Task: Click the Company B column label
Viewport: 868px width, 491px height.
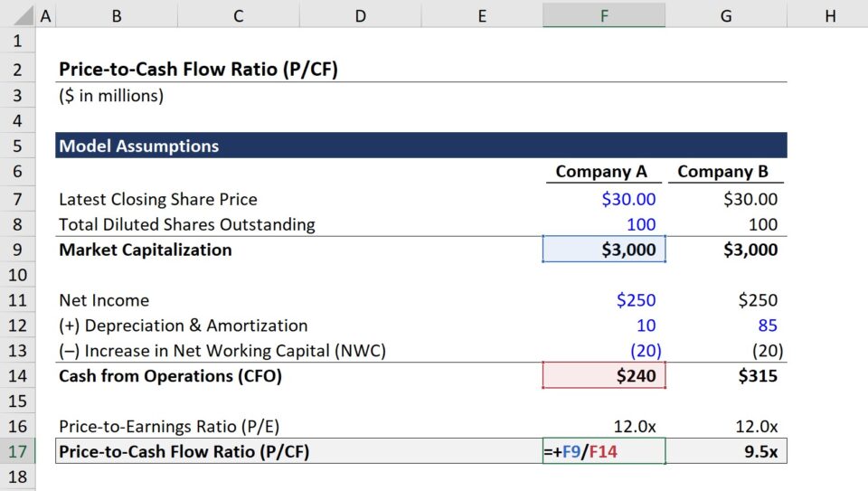Action: click(x=726, y=172)
